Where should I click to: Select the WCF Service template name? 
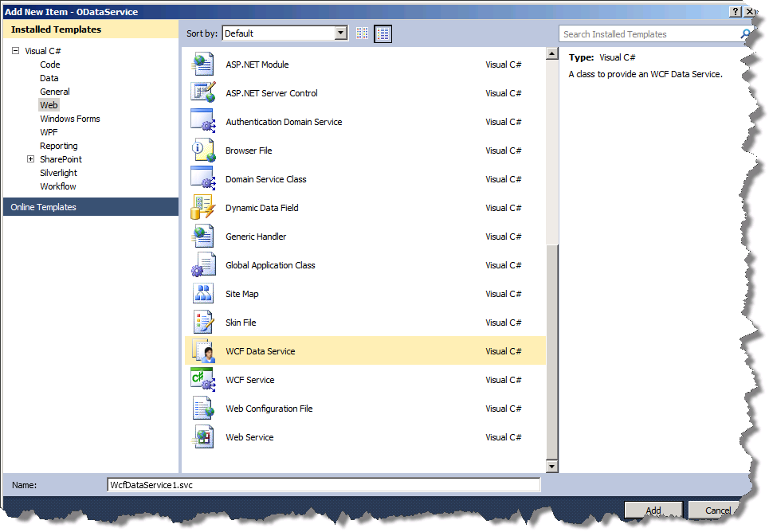(x=250, y=380)
